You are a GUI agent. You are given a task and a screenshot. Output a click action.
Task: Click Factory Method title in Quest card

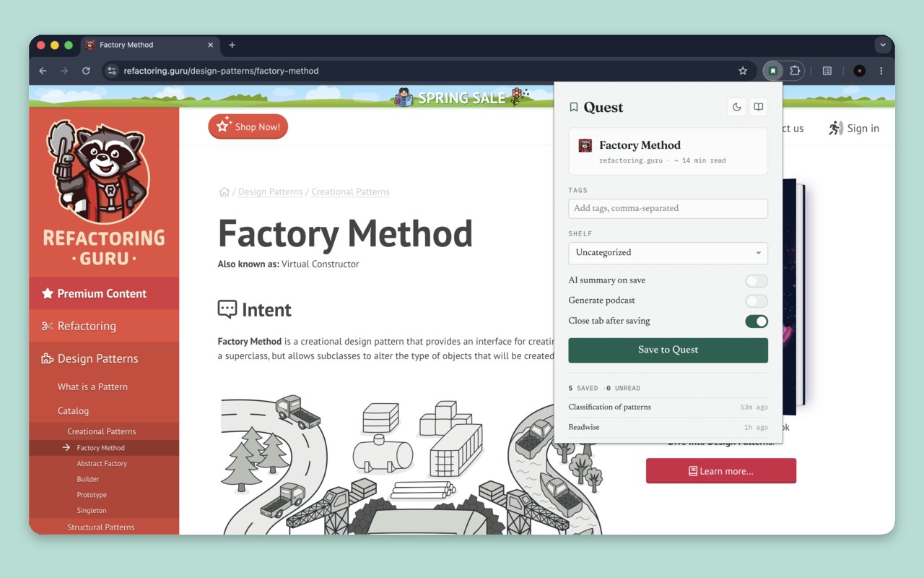(x=640, y=145)
